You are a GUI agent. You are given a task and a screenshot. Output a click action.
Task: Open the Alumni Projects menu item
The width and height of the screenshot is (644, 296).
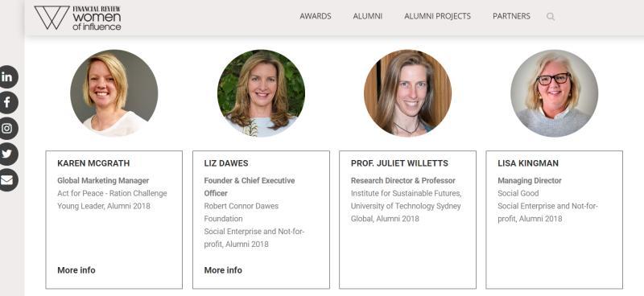click(437, 16)
